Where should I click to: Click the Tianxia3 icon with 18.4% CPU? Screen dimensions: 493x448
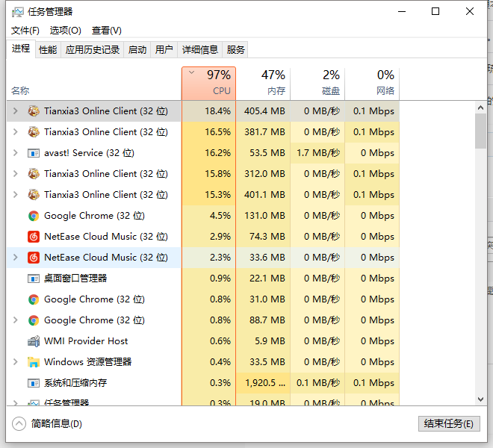click(34, 111)
